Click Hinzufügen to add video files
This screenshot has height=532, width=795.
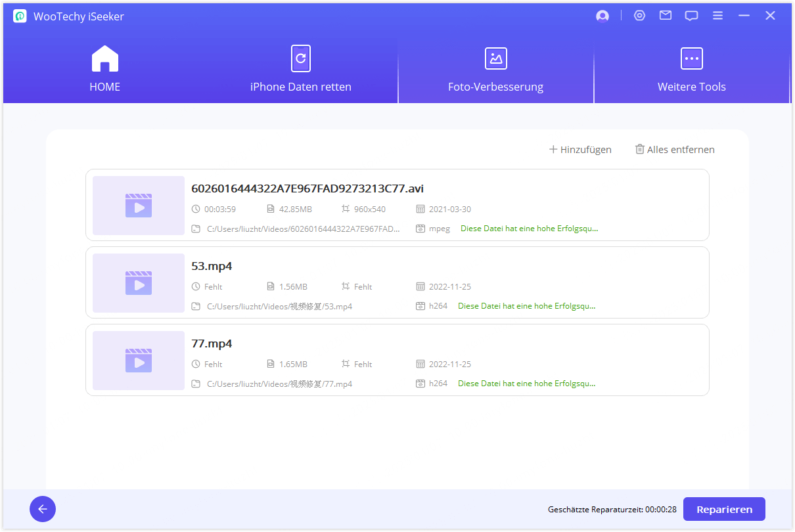pyautogui.click(x=580, y=150)
